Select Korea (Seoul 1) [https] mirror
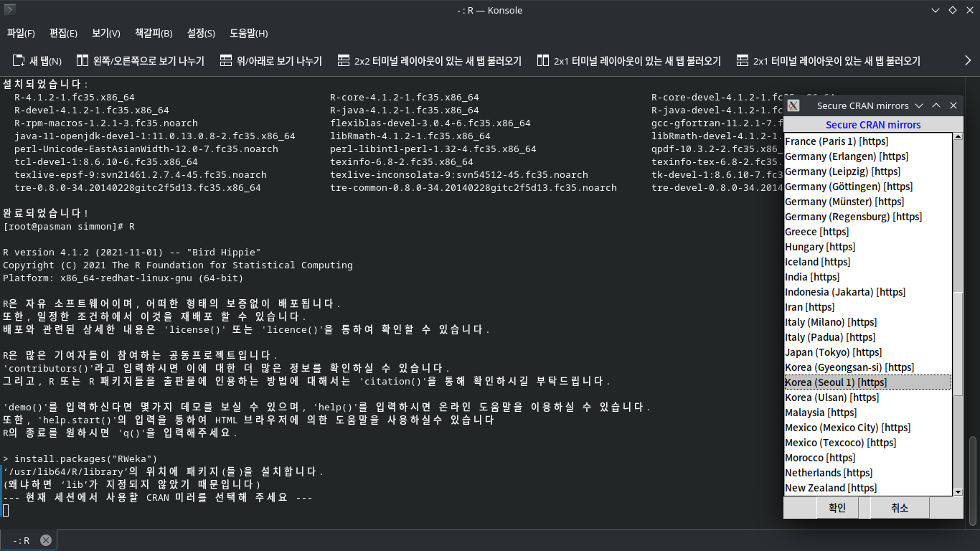 pos(868,382)
